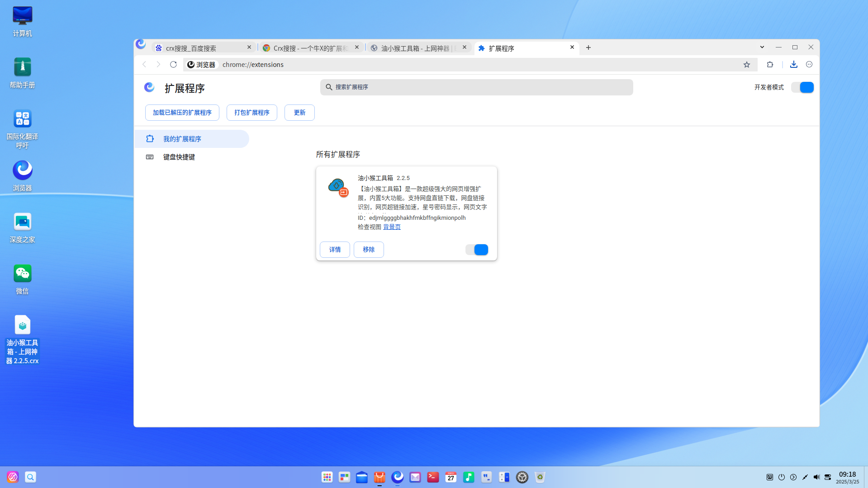Viewport: 868px width, 488px height.
Task: Click the volume icon in system tray
Action: coord(816,477)
